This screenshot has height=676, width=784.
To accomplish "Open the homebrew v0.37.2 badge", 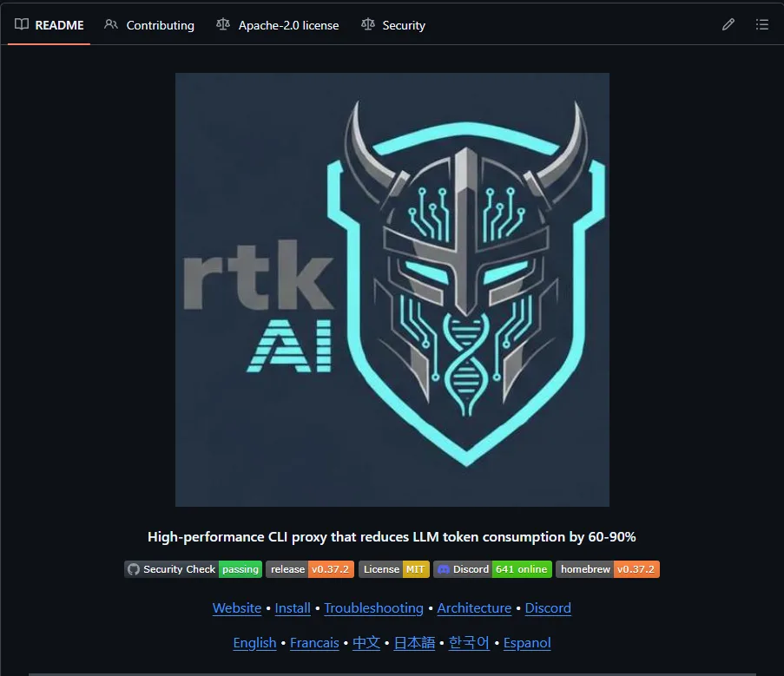I will pyautogui.click(x=608, y=569).
